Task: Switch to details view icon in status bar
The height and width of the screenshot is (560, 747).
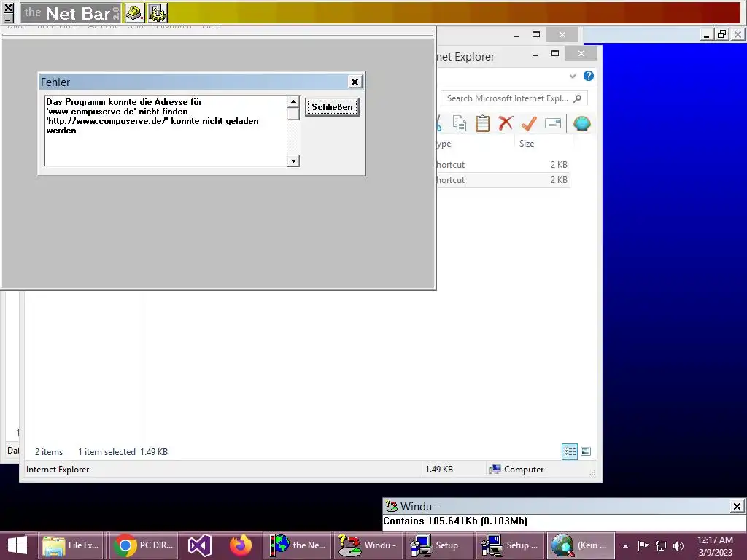Action: point(569,451)
